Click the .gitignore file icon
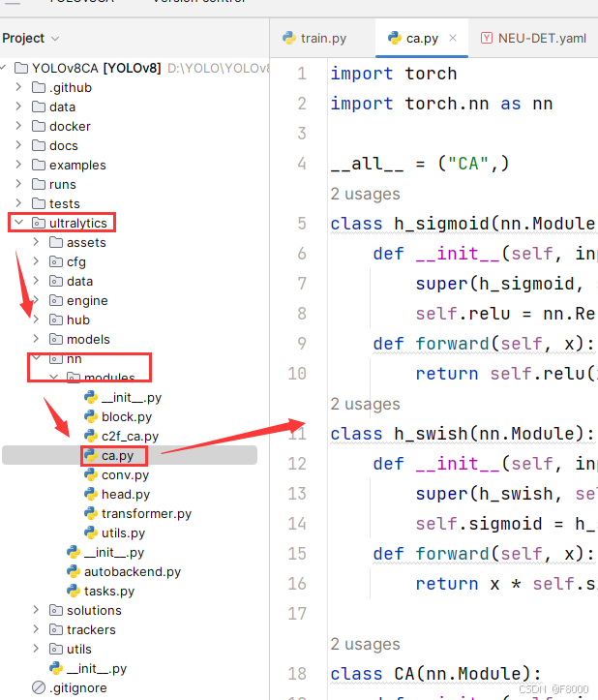598x700 pixels. (x=39, y=687)
